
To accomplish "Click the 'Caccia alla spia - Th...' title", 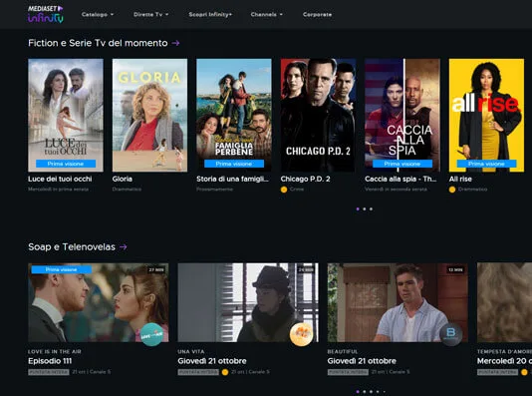I will pyautogui.click(x=400, y=179).
